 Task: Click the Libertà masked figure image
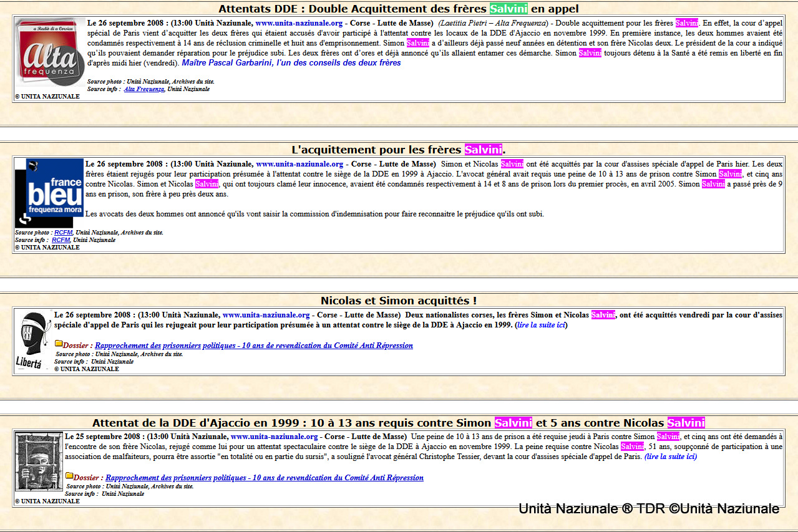33,340
